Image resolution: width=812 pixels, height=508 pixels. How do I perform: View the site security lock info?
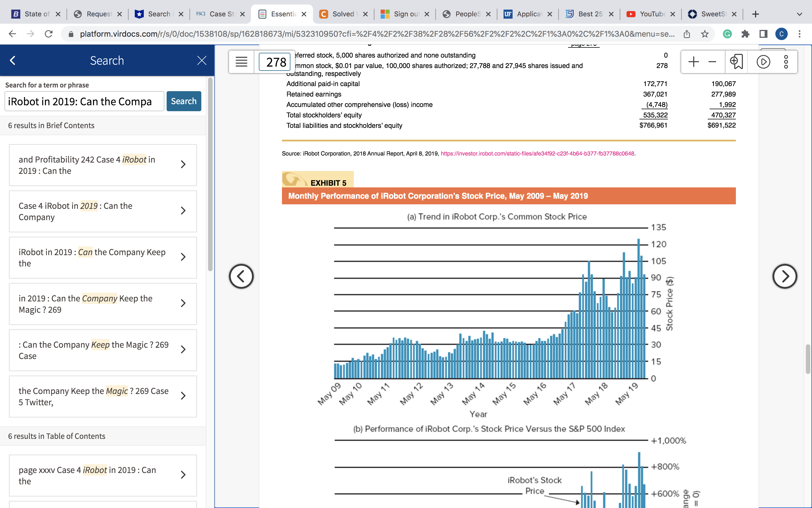pyautogui.click(x=71, y=34)
